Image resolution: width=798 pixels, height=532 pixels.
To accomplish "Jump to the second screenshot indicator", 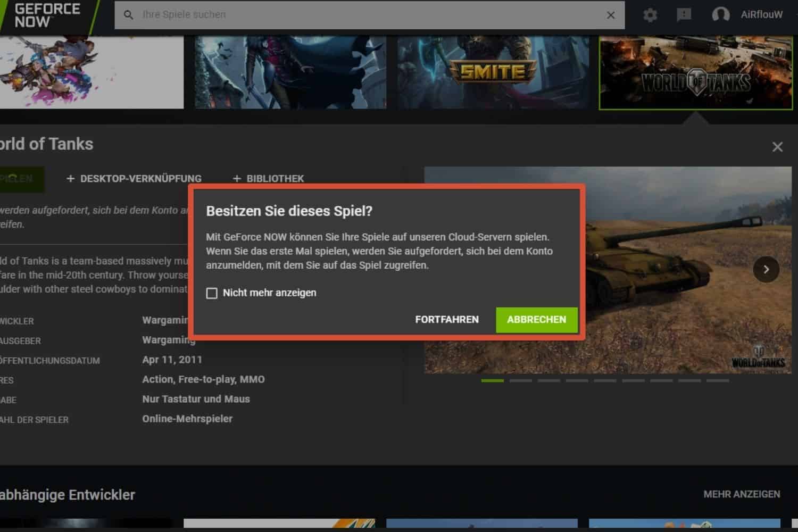I will (520, 380).
